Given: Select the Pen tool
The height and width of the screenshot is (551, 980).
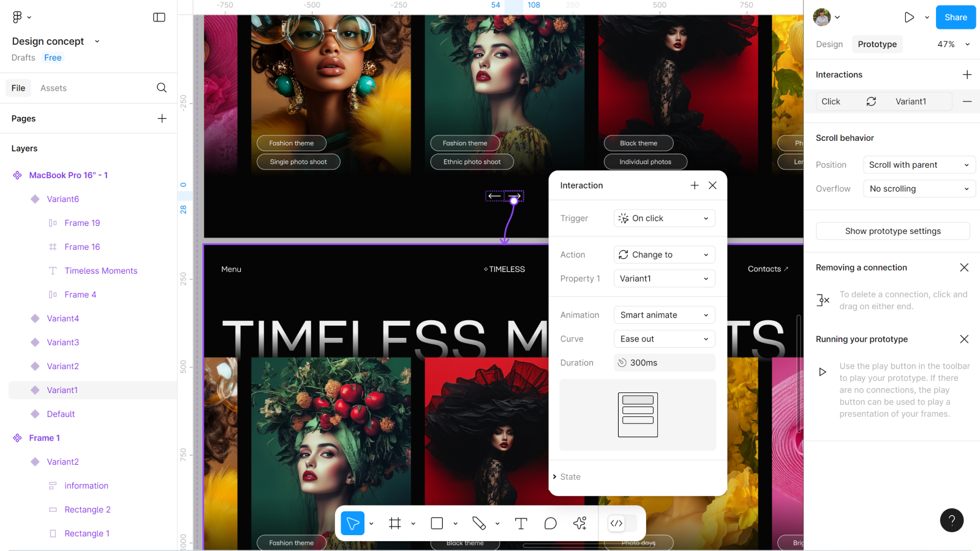Looking at the screenshot, I should point(479,523).
